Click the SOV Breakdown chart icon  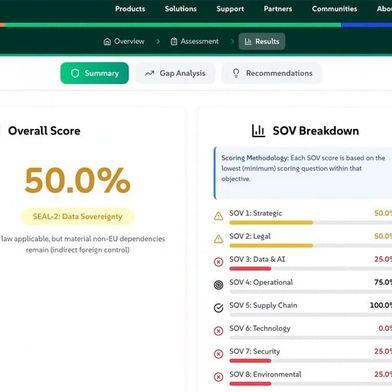tap(258, 131)
